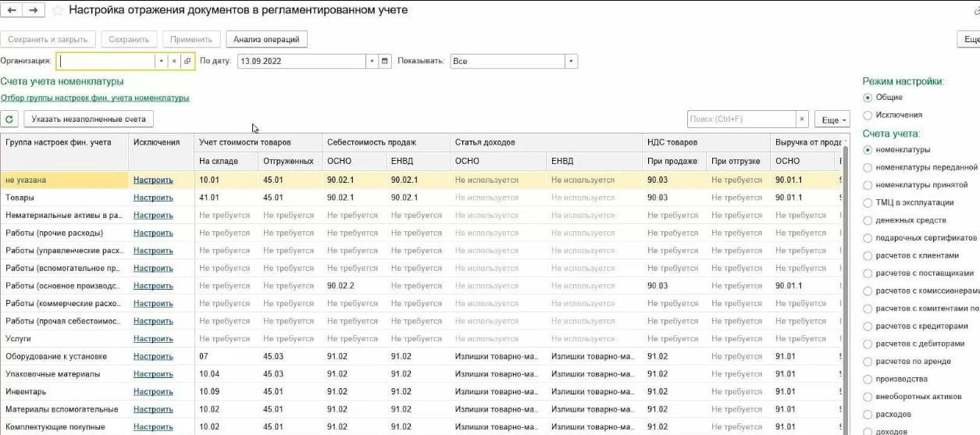Click the НДС товаров column header
Image resolution: width=980 pixels, height=435 pixels.
point(706,142)
